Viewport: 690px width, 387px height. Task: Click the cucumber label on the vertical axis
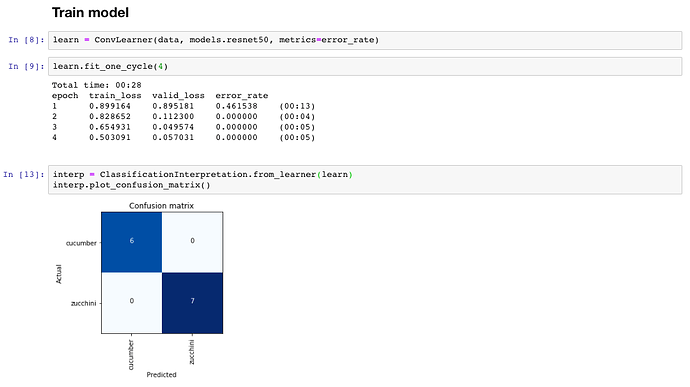81,243
